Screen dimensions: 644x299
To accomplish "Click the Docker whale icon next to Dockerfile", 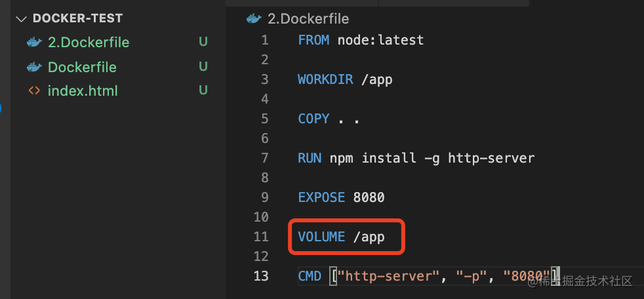I will [34, 67].
